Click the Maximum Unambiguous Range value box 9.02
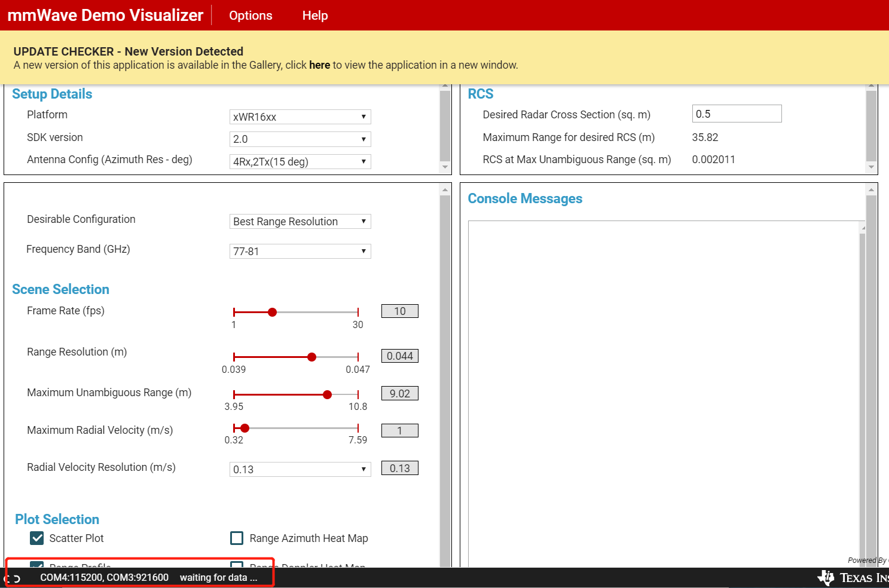 coord(400,394)
